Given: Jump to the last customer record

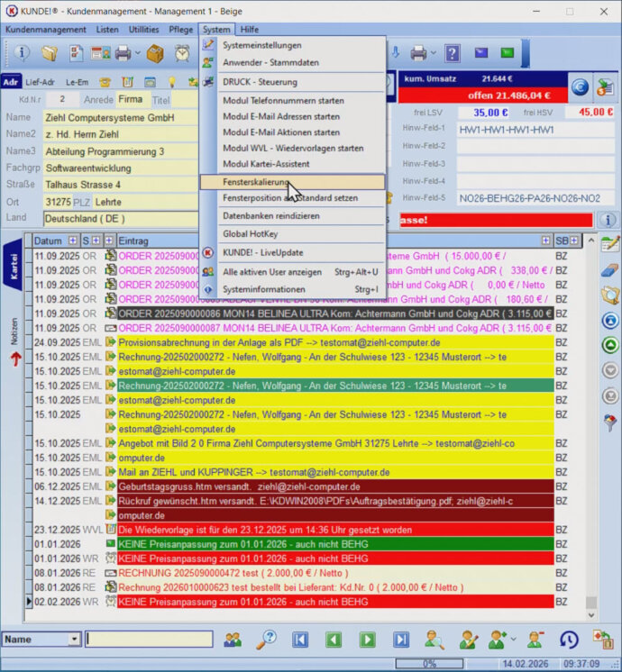Looking at the screenshot, I should 401,640.
